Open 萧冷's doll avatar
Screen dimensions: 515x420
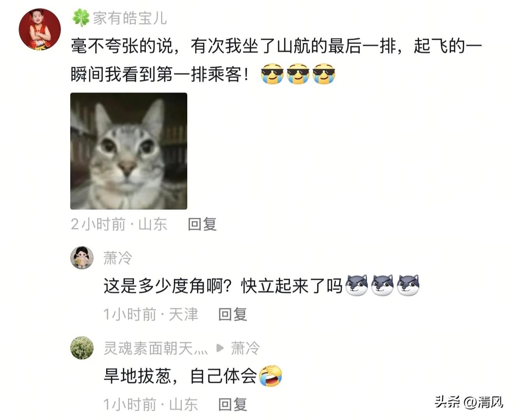pos(82,258)
